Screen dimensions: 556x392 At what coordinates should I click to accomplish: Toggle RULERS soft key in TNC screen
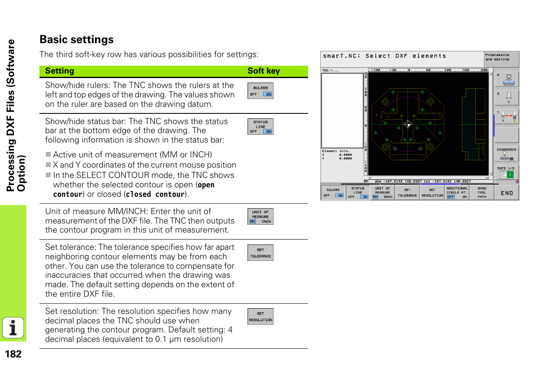(x=333, y=193)
